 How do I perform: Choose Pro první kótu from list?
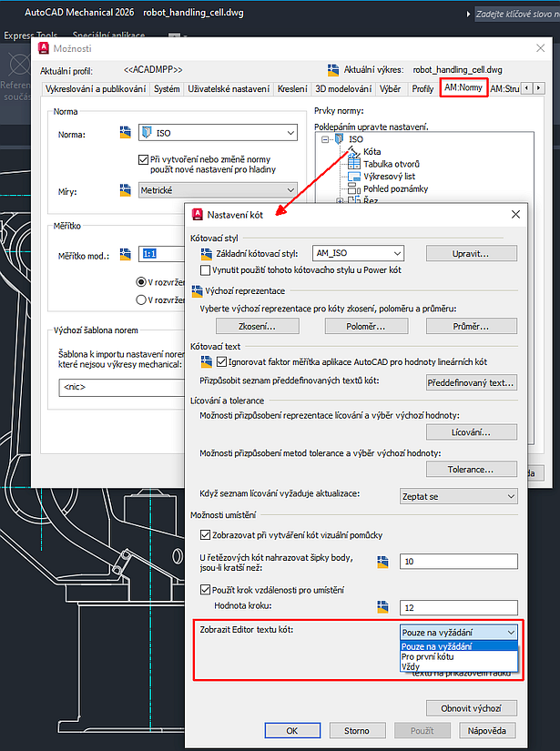click(427, 656)
